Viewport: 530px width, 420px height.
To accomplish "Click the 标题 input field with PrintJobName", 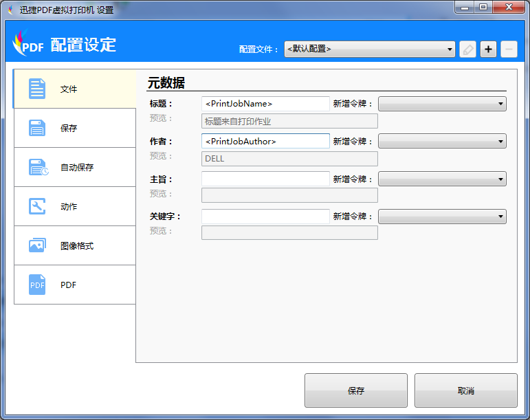I will (x=265, y=104).
